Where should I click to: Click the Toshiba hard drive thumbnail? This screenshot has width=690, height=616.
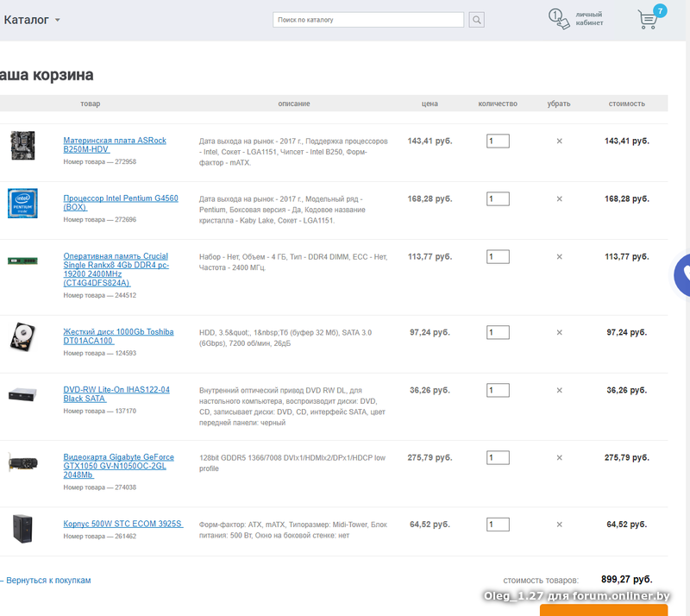pos(22,336)
